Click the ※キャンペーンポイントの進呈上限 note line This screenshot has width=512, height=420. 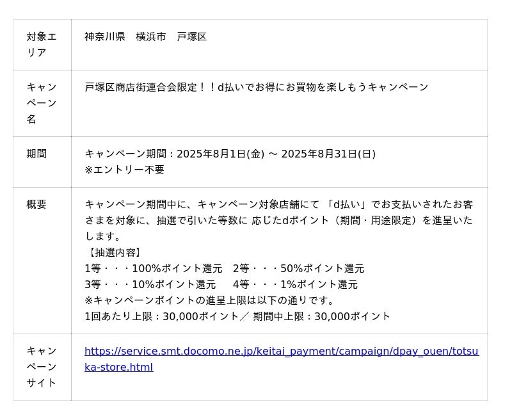(210, 301)
